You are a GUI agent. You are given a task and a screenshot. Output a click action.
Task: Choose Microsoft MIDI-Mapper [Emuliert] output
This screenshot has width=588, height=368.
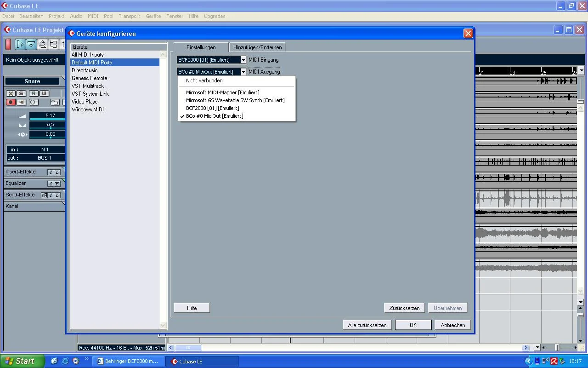click(237, 92)
